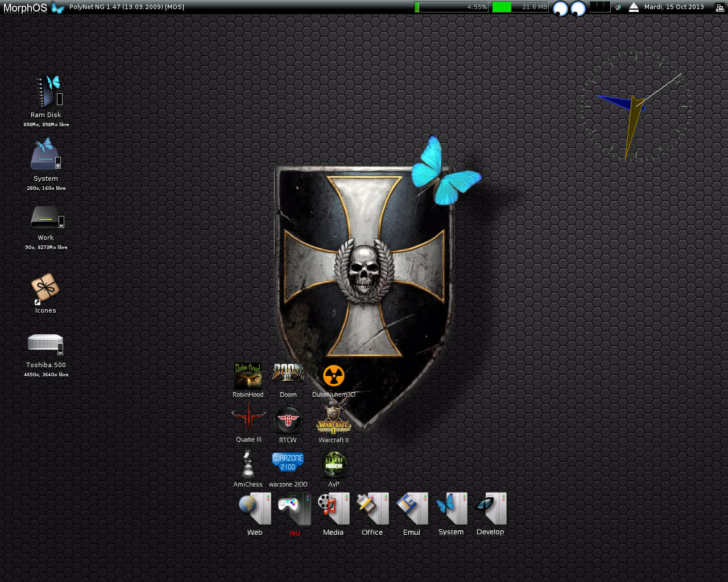Launch the RTCW game icon

[x=288, y=421]
